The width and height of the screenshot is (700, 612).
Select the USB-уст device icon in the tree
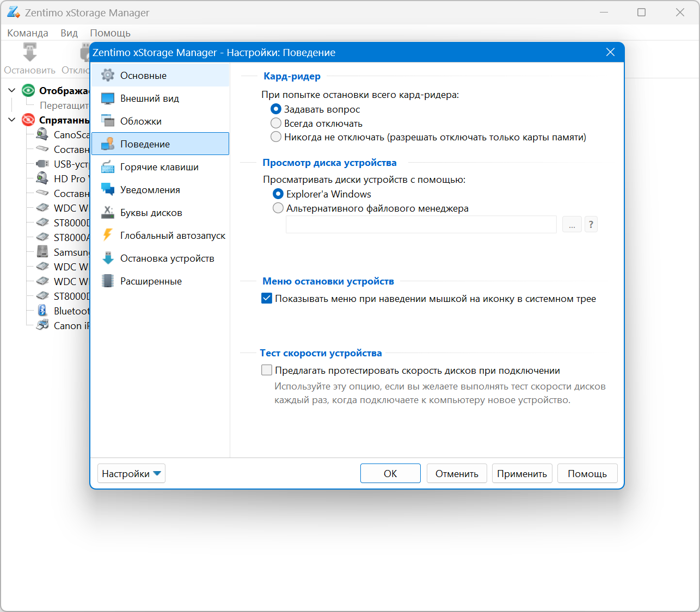pyautogui.click(x=42, y=164)
